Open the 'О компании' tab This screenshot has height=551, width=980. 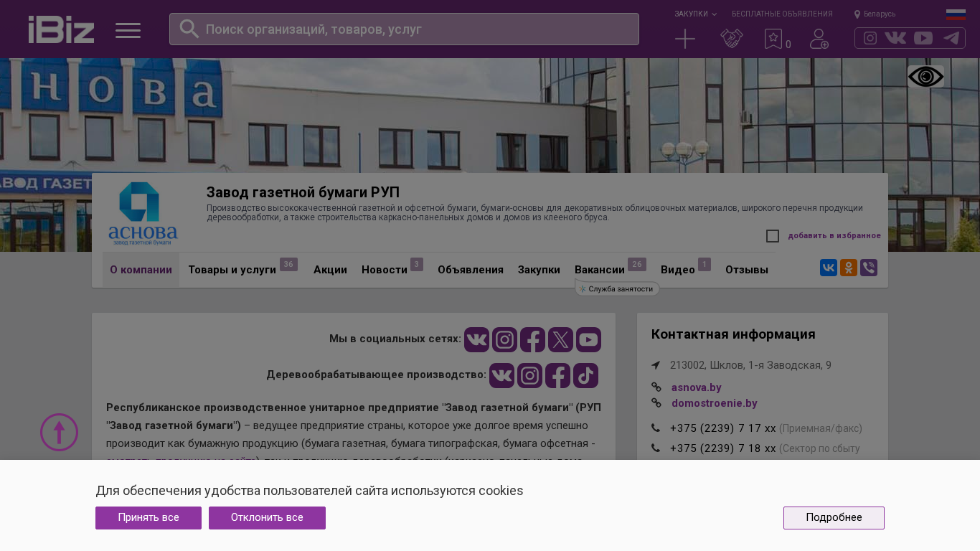pos(141,270)
